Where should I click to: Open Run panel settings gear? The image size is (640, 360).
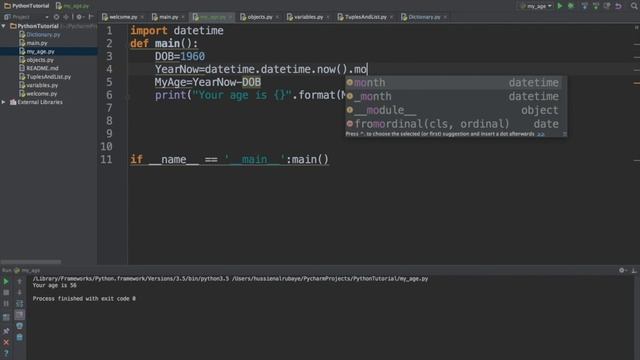coord(622,270)
